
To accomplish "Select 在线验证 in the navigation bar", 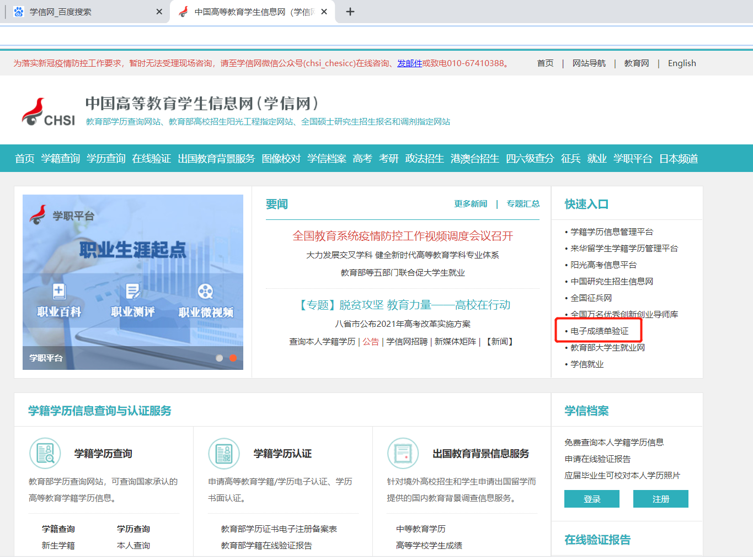I will click(x=152, y=159).
